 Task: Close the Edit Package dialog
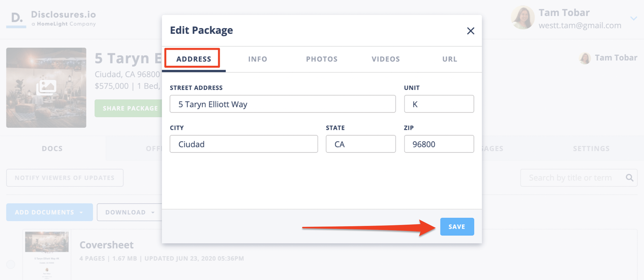pyautogui.click(x=471, y=31)
